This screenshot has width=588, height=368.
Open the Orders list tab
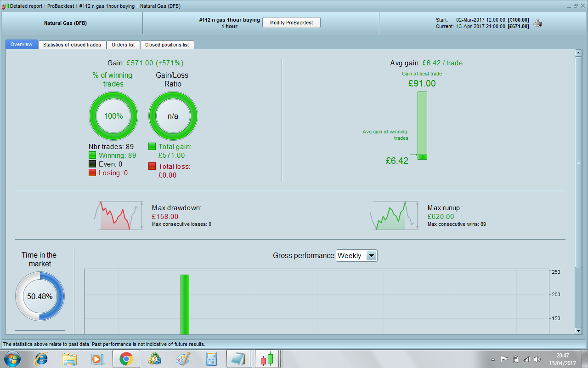pyautogui.click(x=123, y=45)
